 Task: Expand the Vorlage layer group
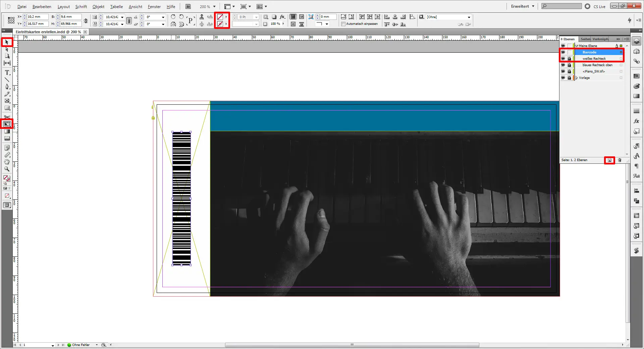[x=576, y=78]
